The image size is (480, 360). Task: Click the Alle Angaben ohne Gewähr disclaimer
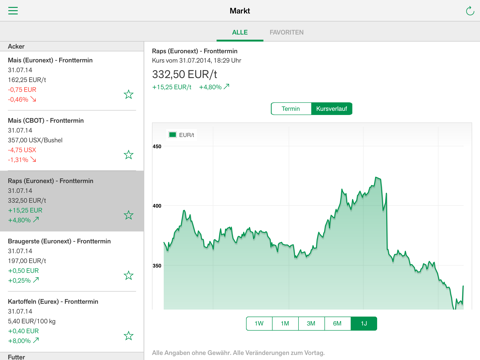pyautogui.click(x=238, y=353)
